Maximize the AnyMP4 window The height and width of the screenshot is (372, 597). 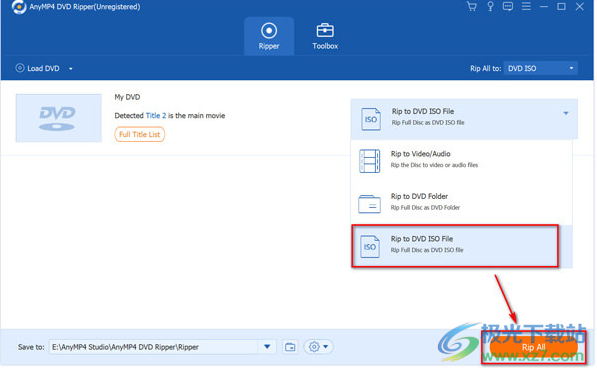(x=561, y=6)
